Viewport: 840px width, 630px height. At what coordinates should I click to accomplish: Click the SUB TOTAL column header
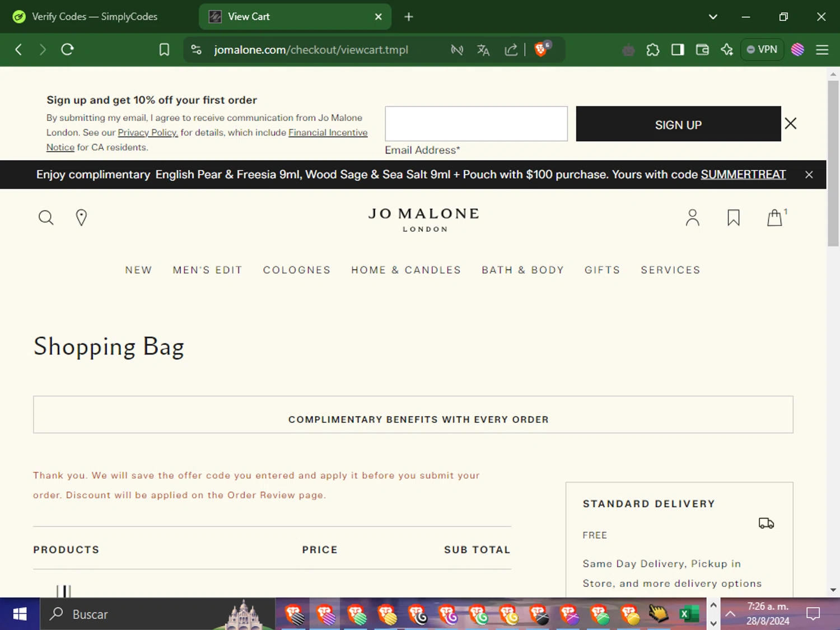click(x=477, y=550)
